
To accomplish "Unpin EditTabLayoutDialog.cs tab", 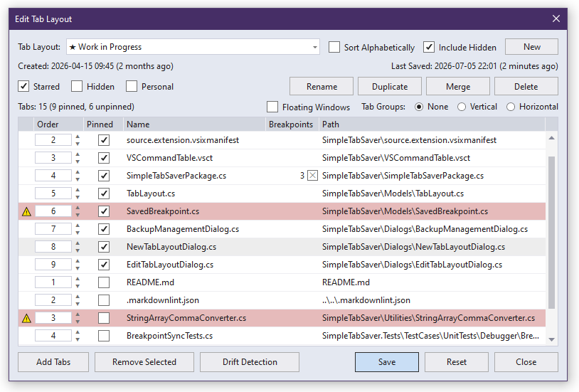I will pyautogui.click(x=104, y=265).
